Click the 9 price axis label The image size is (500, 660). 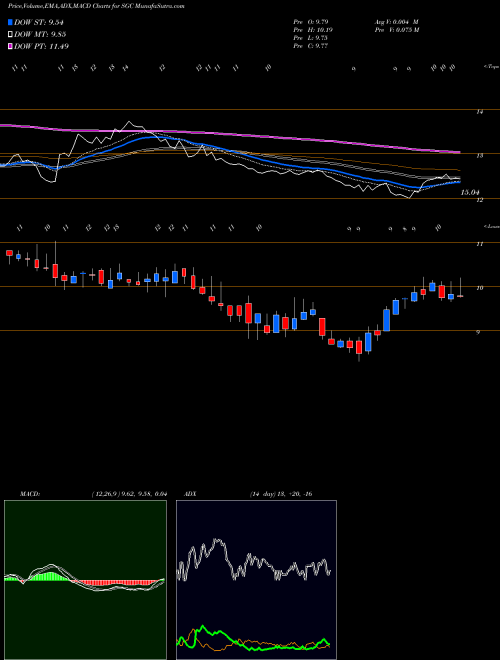(x=478, y=332)
